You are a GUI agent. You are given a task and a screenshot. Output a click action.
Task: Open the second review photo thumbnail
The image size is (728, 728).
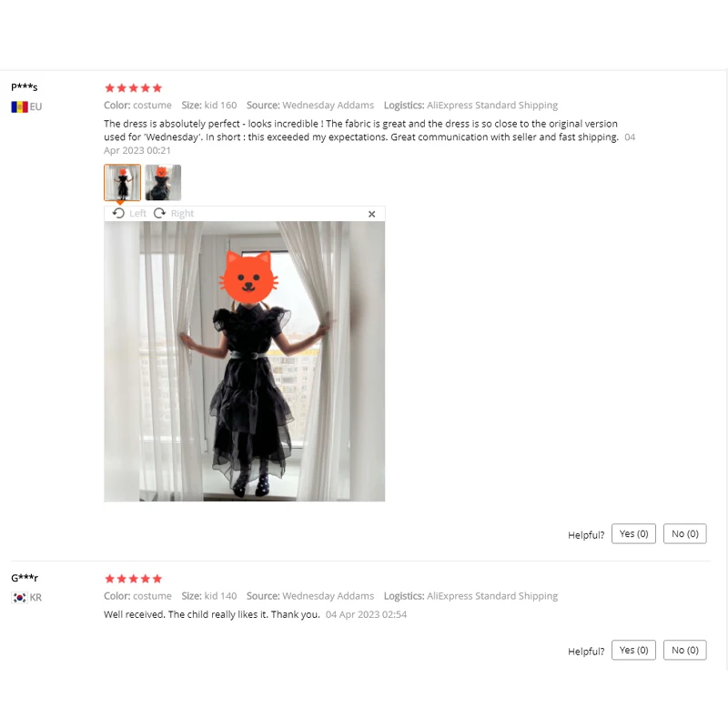(x=163, y=183)
